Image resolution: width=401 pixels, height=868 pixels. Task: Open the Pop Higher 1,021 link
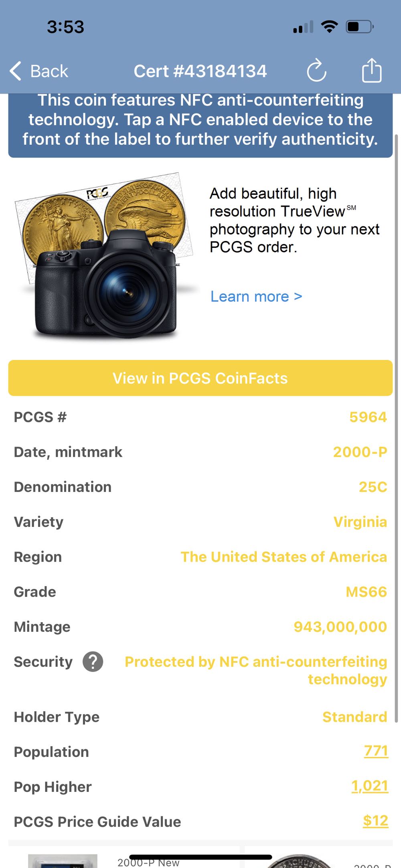369,786
